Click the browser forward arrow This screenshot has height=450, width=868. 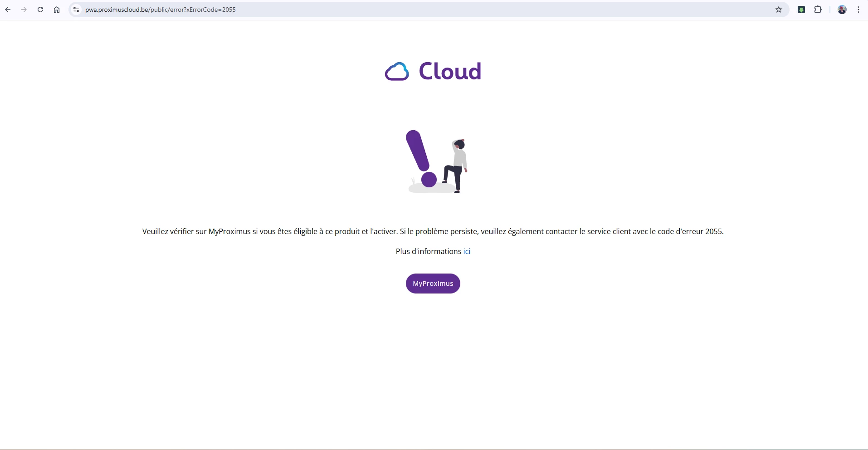(24, 10)
